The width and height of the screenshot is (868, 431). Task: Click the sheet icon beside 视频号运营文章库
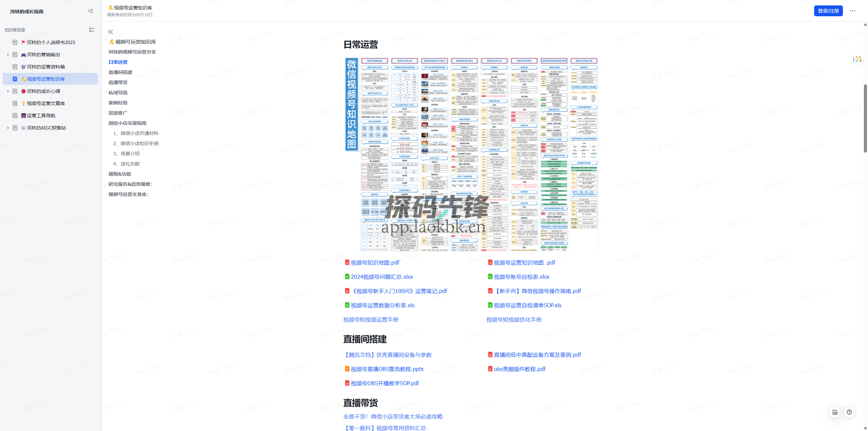[x=15, y=103]
